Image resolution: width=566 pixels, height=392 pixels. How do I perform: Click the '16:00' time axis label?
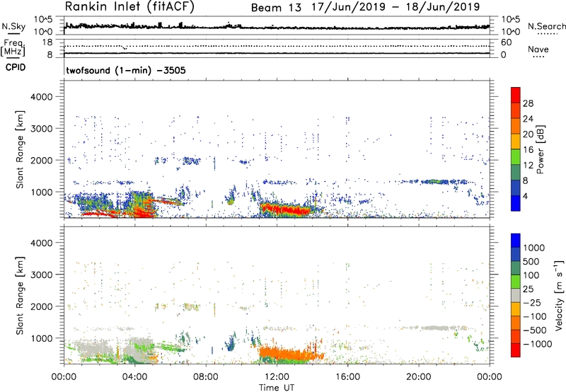(x=347, y=377)
